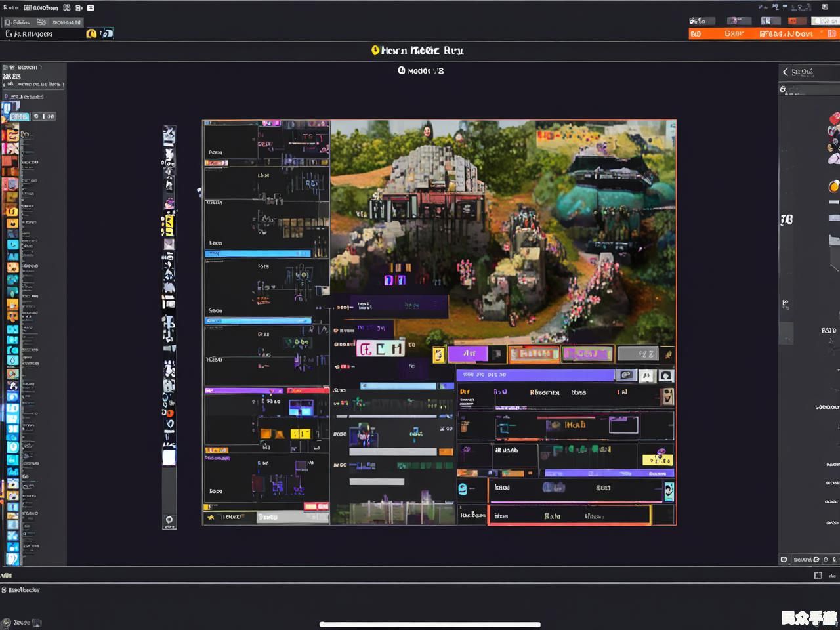Click the long purple bar header
This screenshot has width=840, height=630.
pos(536,375)
